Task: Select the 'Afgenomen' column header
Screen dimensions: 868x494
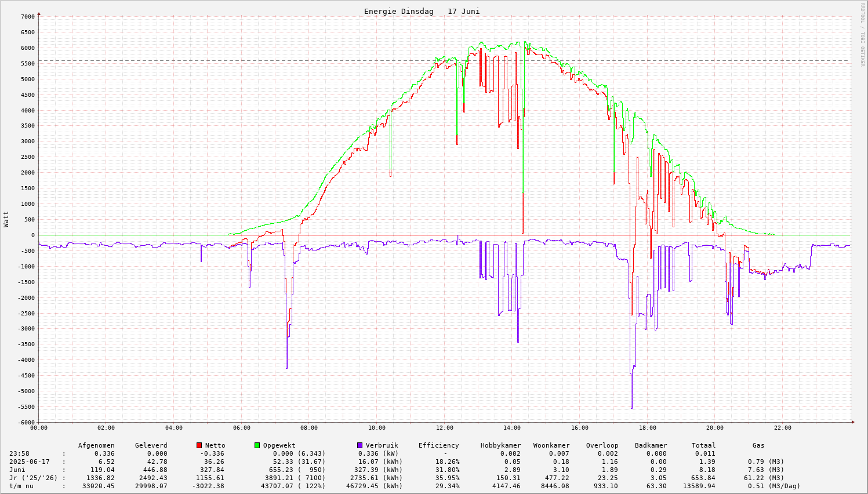Action: click(x=96, y=445)
